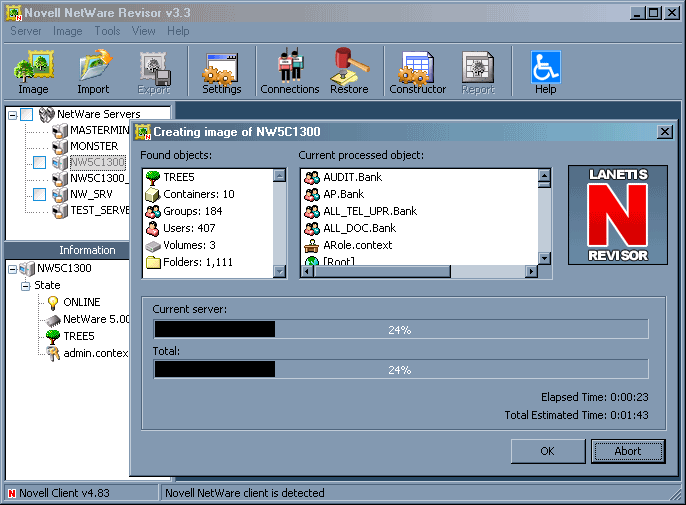Click the Current server progress bar
The width and height of the screenshot is (686, 505).
coord(401,330)
